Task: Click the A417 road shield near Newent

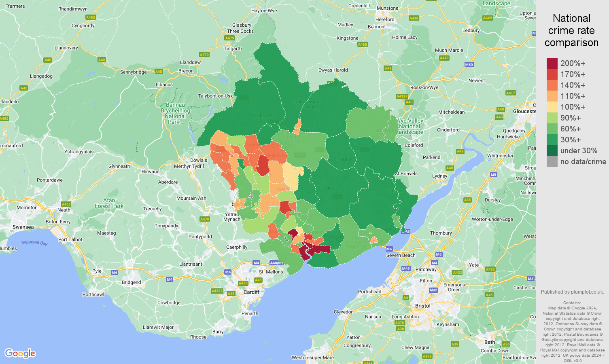Action: pos(511,93)
